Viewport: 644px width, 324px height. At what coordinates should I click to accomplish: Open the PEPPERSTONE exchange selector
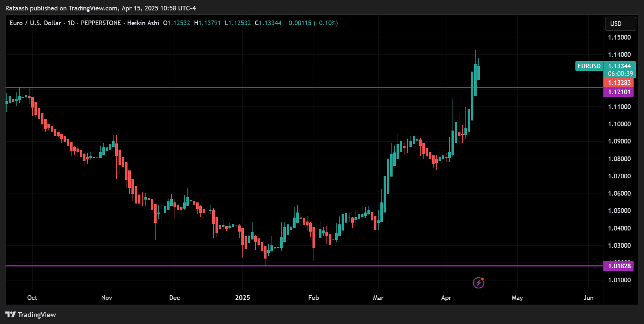101,23
